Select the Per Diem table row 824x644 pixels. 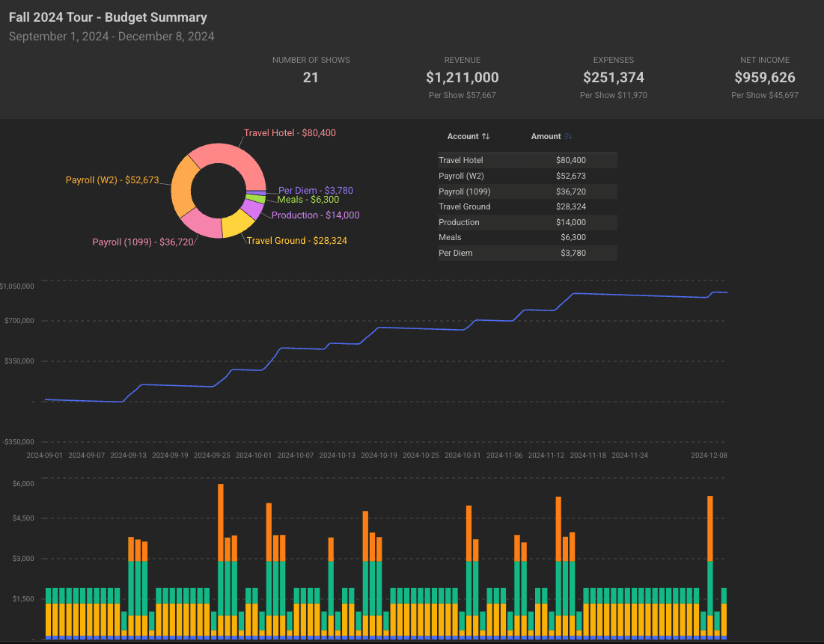[528, 253]
